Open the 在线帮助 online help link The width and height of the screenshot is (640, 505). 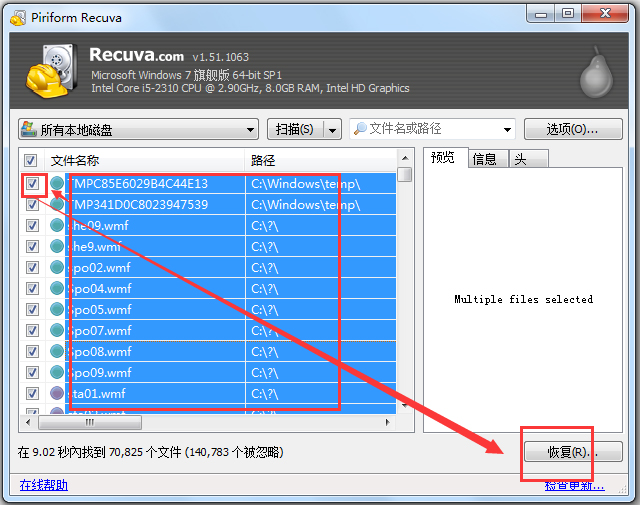pyautogui.click(x=44, y=485)
